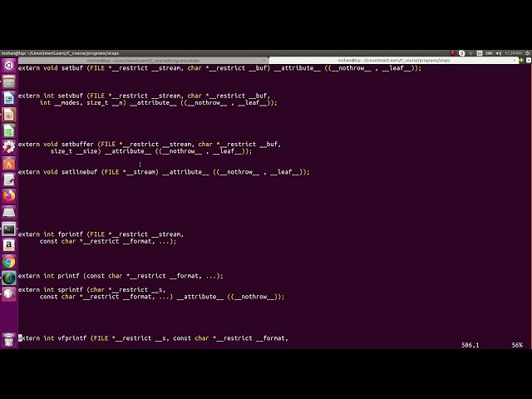Open the network Wi-Fi indicator menu
532x399 pixels.
(470, 53)
